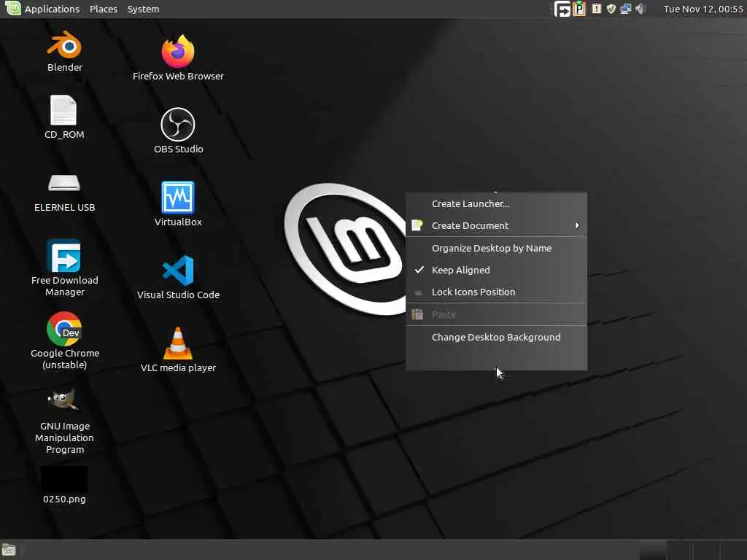Click the white arrow tray icon
The image size is (747, 560).
(562, 9)
